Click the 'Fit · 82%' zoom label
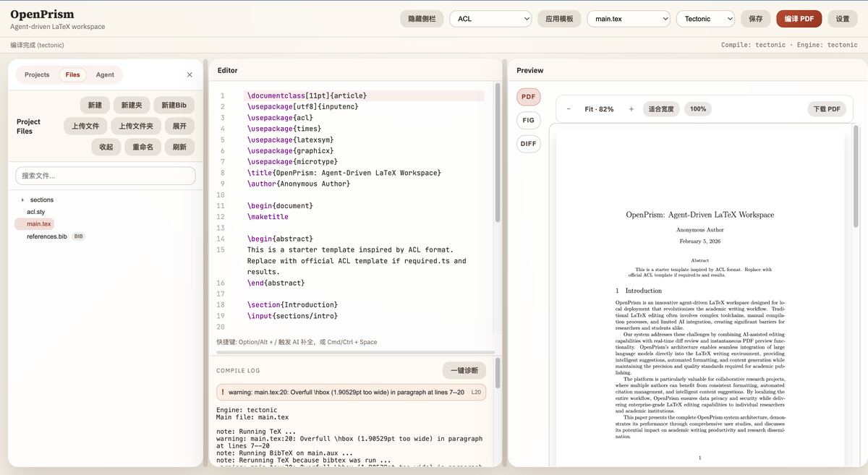Viewport: 868px width, 475px height. tap(599, 109)
